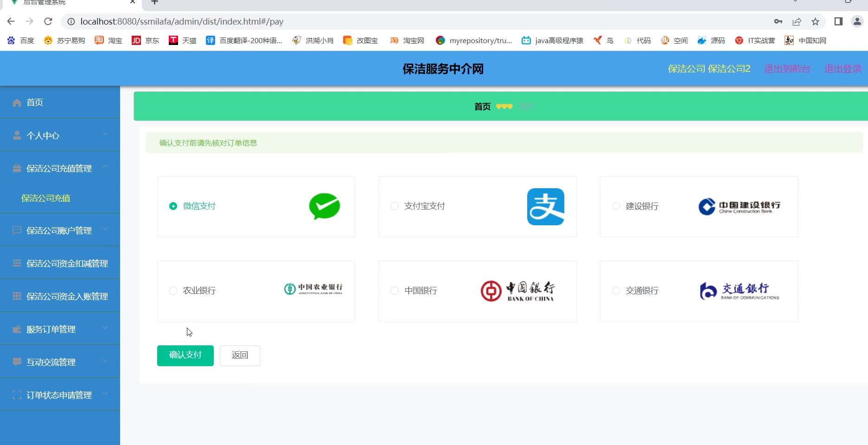Click the WeChat Pay green logo
This screenshot has height=445, width=868.
tap(324, 206)
